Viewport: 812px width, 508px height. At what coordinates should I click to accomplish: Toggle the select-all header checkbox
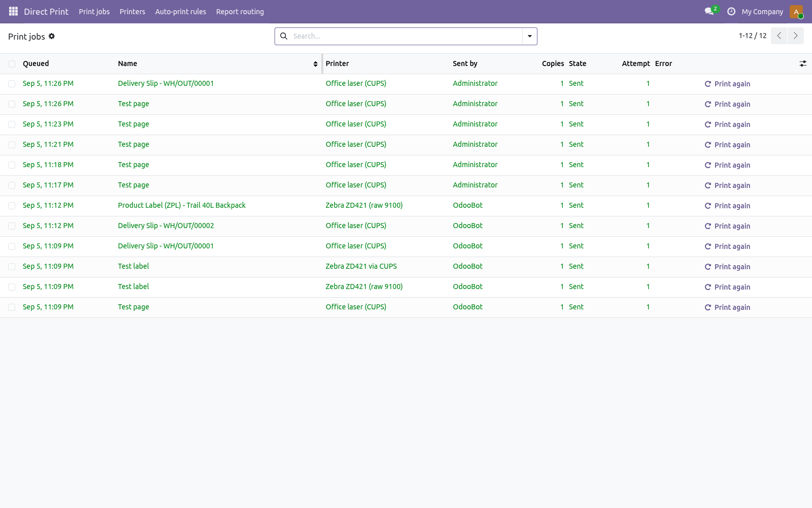click(12, 63)
